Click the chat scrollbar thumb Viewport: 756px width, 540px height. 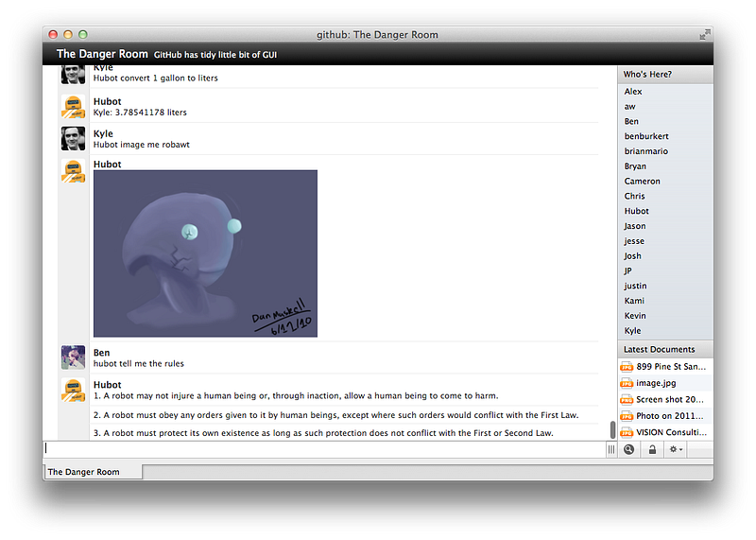click(x=612, y=429)
